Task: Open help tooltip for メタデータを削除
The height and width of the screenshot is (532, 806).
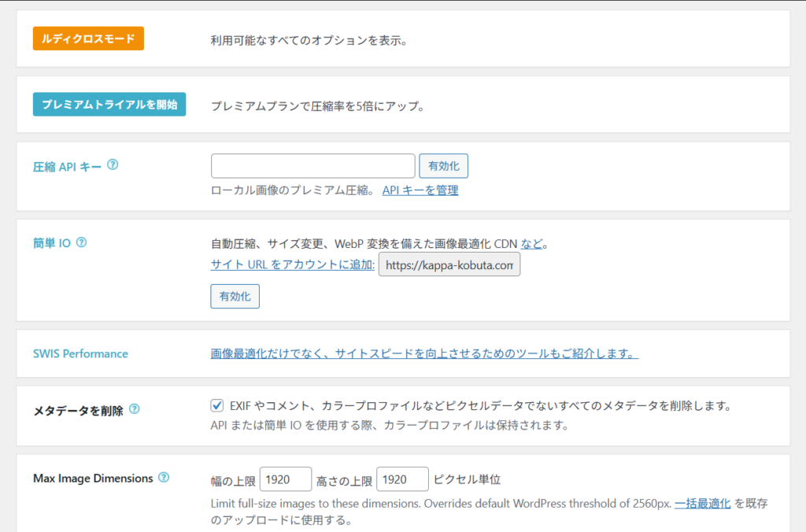Action: pos(134,409)
